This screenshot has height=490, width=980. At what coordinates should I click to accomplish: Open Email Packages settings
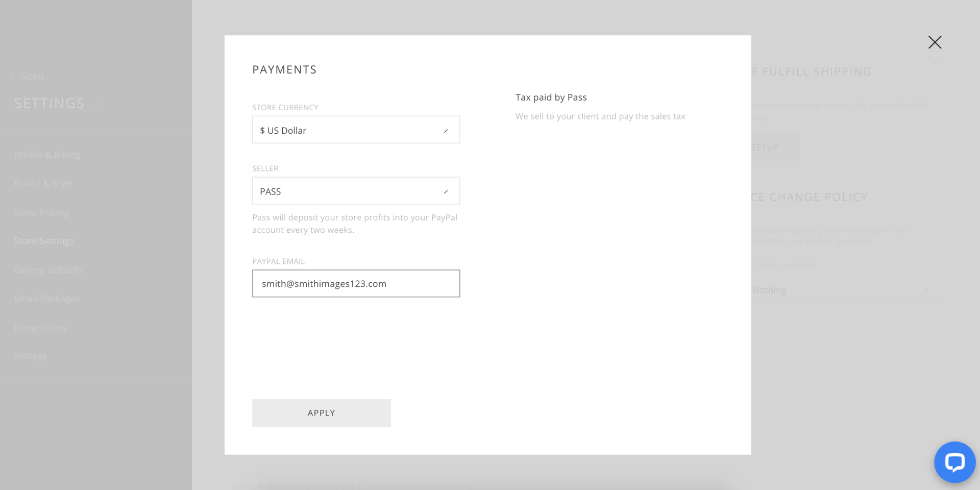(x=47, y=299)
